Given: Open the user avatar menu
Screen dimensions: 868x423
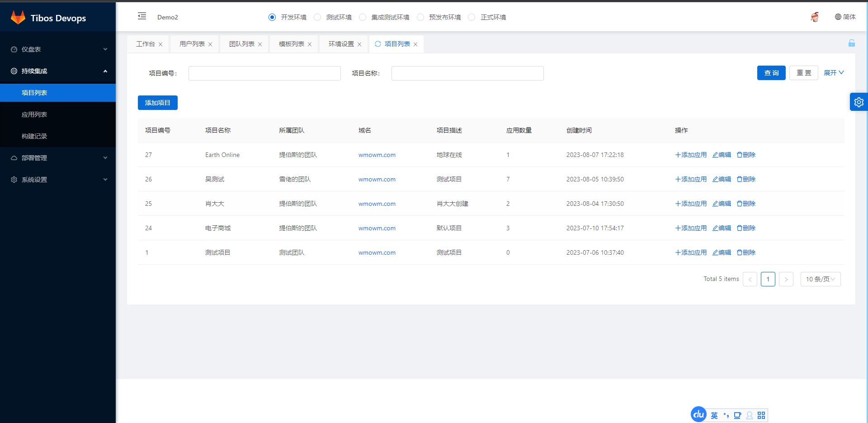Looking at the screenshot, I should coord(815,17).
